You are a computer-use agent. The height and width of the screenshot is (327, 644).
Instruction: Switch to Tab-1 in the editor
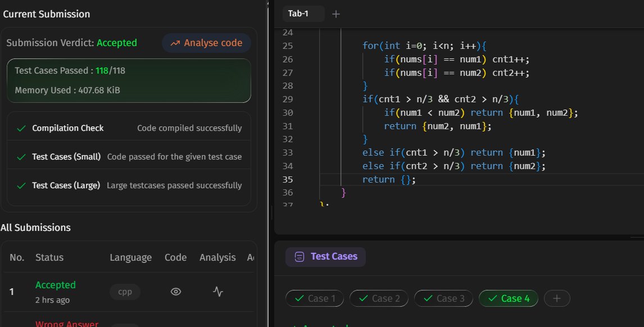pos(303,13)
